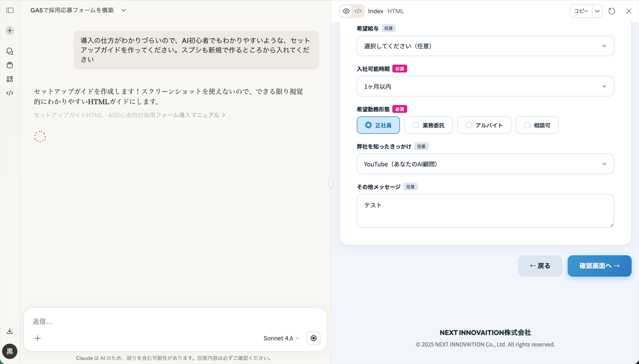This screenshot has width=639, height=364.
Task: Select 相談可 employment option
Action: 537,125
